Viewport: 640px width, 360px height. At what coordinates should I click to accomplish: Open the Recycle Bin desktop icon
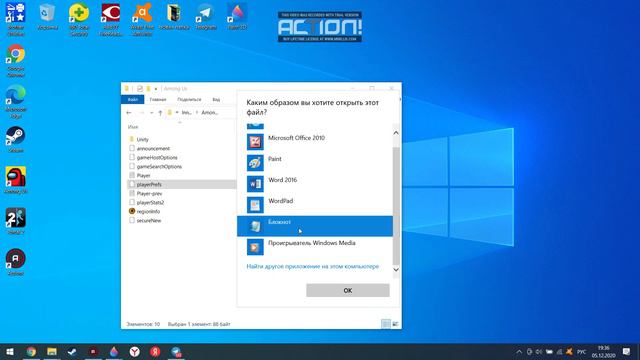coord(47,17)
